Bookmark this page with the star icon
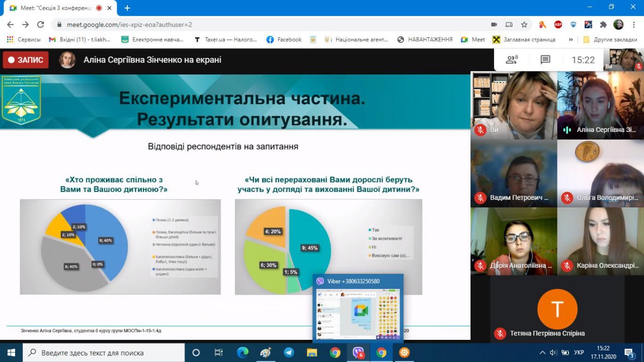The height and width of the screenshot is (362, 644). pos(524,25)
